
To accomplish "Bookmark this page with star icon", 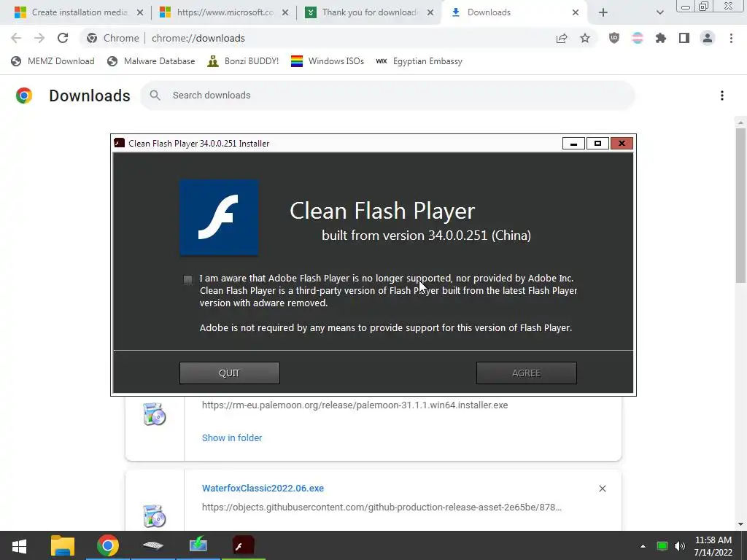I will click(585, 38).
